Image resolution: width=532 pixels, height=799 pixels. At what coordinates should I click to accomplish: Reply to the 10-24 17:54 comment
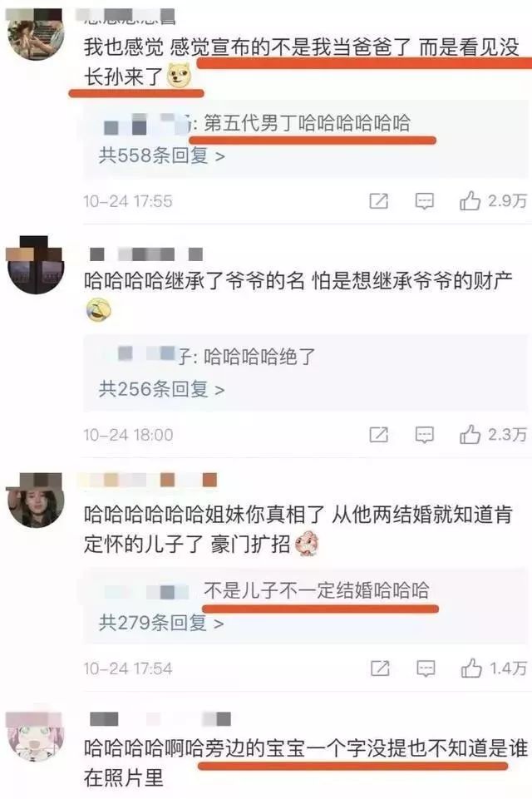coord(426,668)
